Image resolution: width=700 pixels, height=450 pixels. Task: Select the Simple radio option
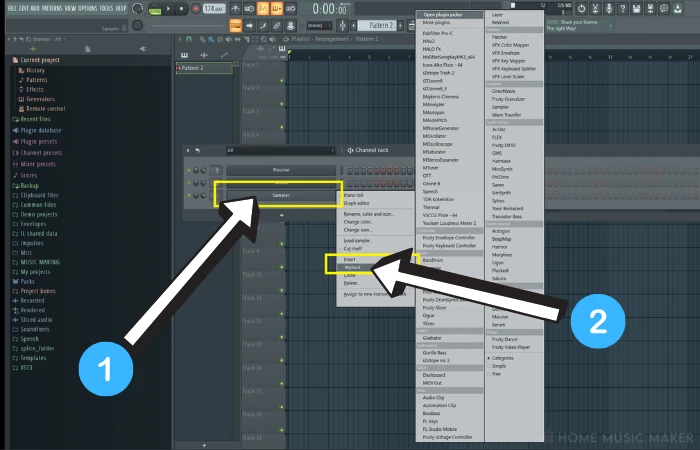click(497, 366)
